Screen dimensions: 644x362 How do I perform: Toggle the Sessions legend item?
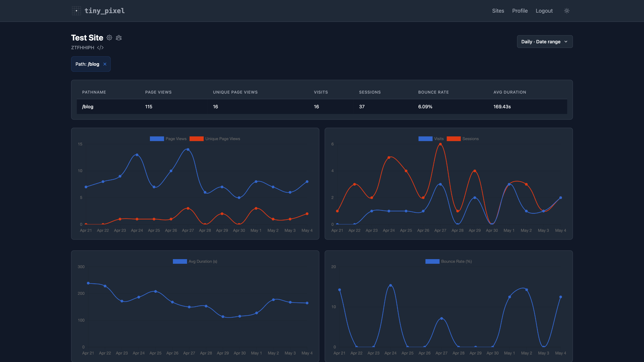463,139
